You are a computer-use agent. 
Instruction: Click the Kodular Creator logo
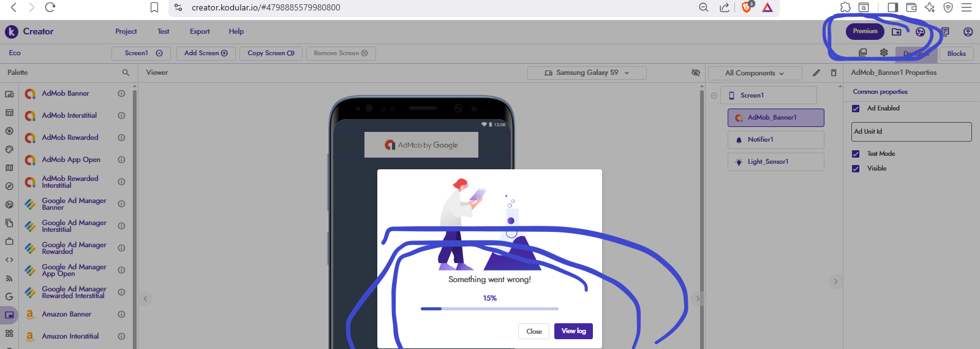point(29,31)
